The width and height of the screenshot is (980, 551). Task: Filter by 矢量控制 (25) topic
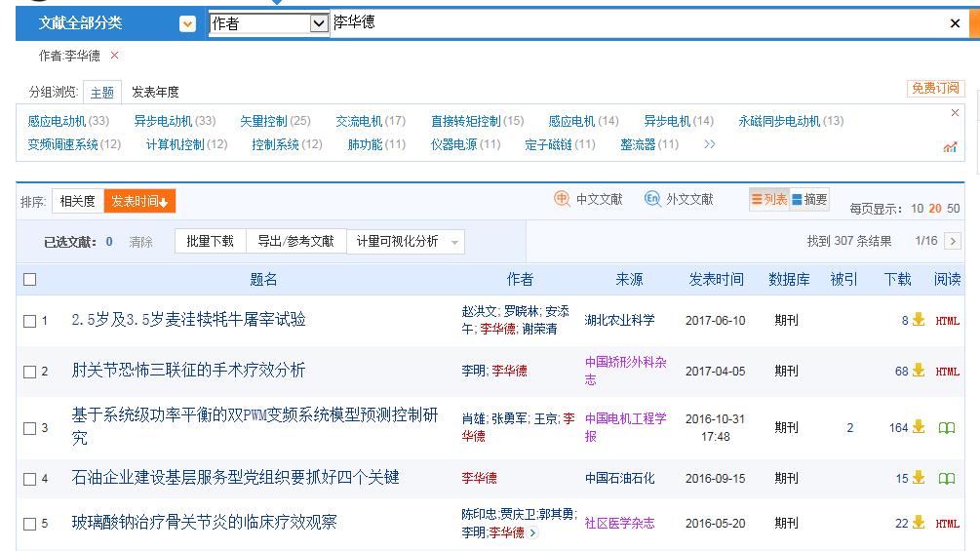tap(275, 121)
